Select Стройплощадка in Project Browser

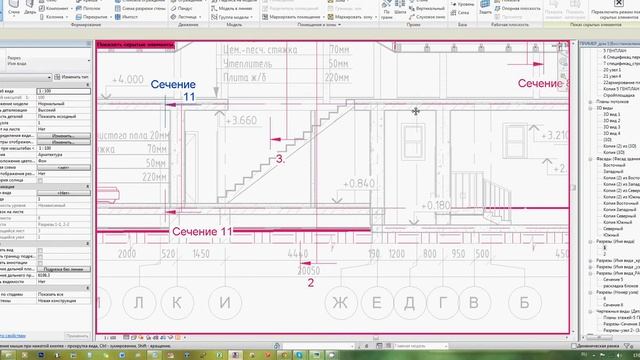(x=619, y=95)
